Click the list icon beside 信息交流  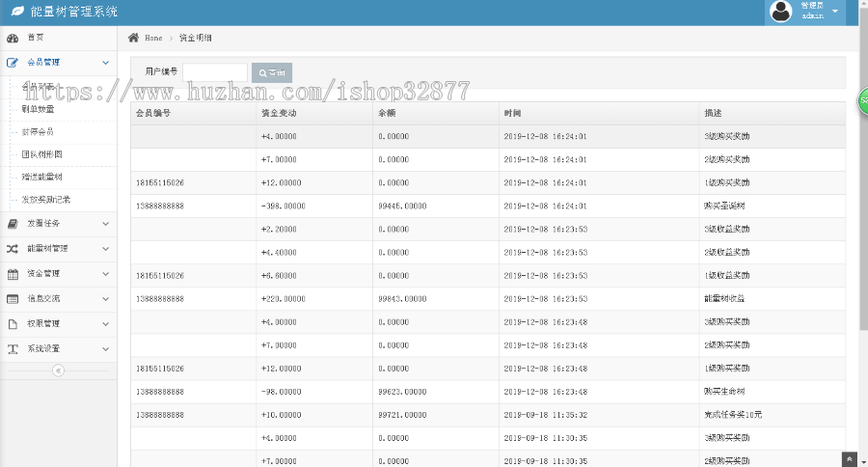click(x=13, y=299)
